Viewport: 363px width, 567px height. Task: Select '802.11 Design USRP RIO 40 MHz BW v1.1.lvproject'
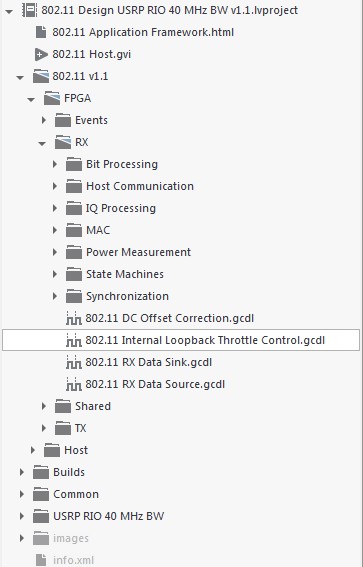pos(170,10)
